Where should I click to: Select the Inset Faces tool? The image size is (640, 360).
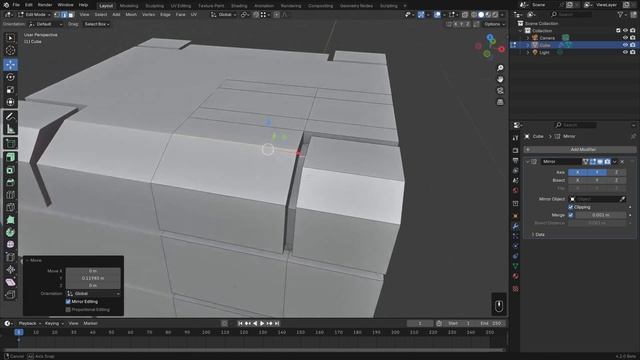tap(10, 170)
